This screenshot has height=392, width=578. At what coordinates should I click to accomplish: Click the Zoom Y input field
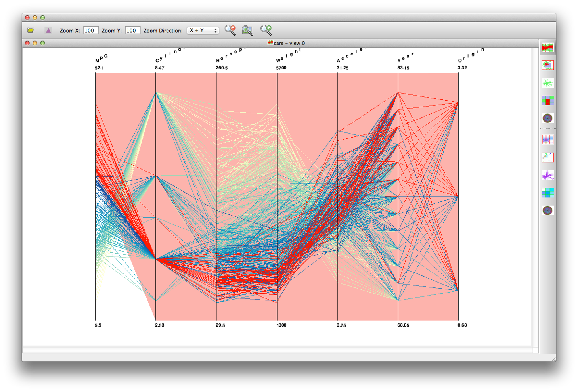pyautogui.click(x=132, y=31)
